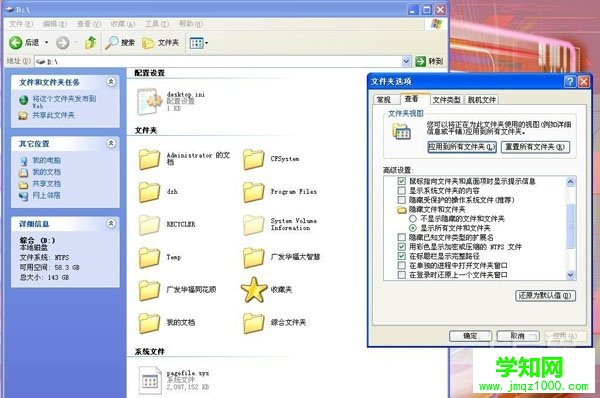Viewport: 600px width, 398px height.
Task: Select the CFSystem folder icon
Action: [254, 159]
